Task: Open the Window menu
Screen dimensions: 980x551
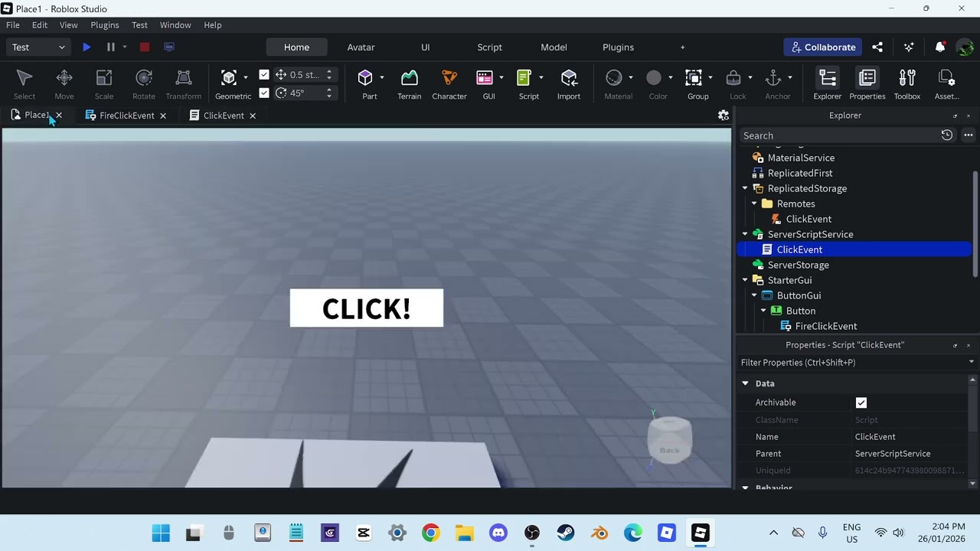Action: (x=175, y=25)
